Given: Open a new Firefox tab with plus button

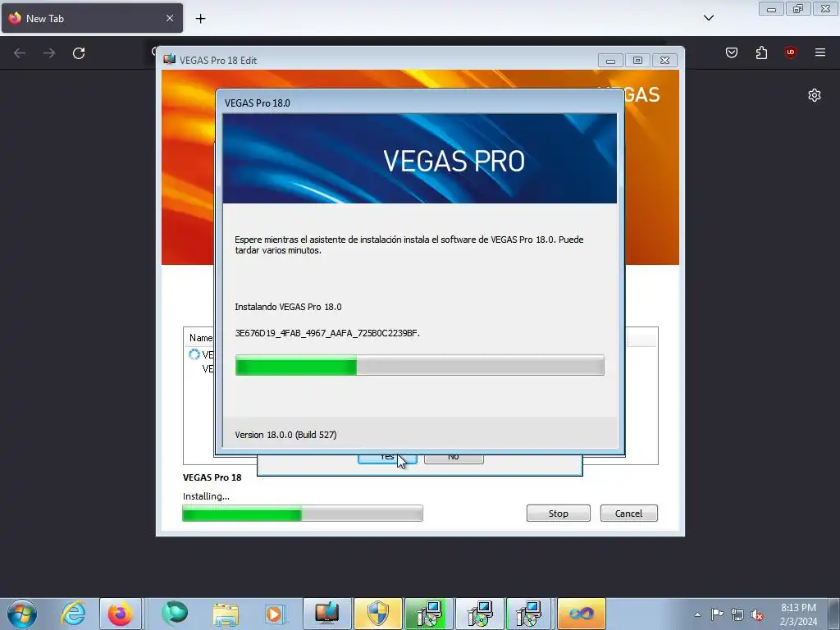Looking at the screenshot, I should [x=200, y=19].
